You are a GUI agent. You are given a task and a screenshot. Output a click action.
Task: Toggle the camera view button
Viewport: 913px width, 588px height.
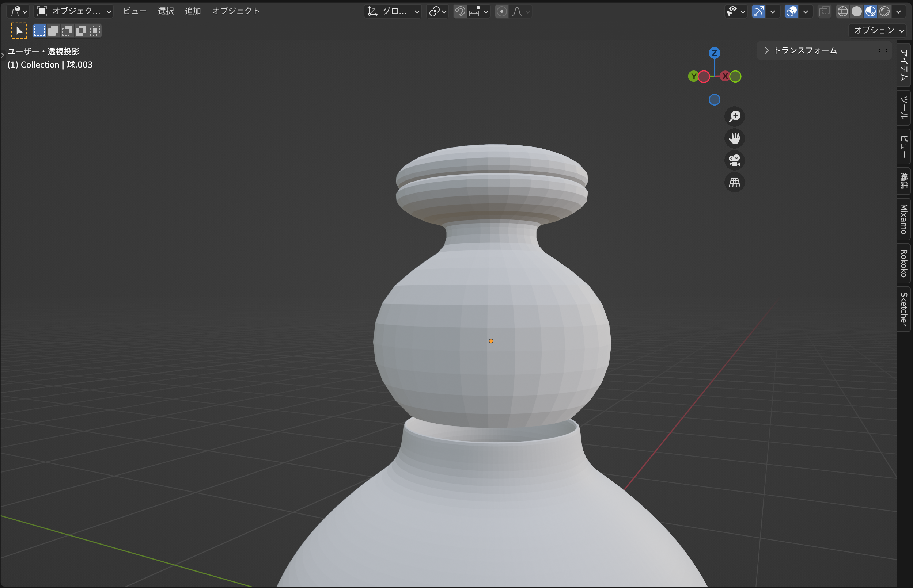[734, 160]
